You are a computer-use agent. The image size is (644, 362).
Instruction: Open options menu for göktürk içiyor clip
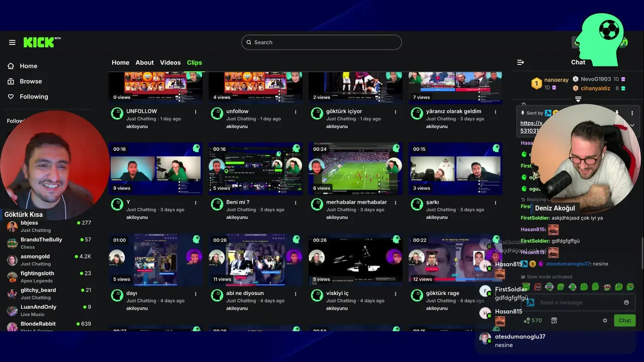click(395, 112)
